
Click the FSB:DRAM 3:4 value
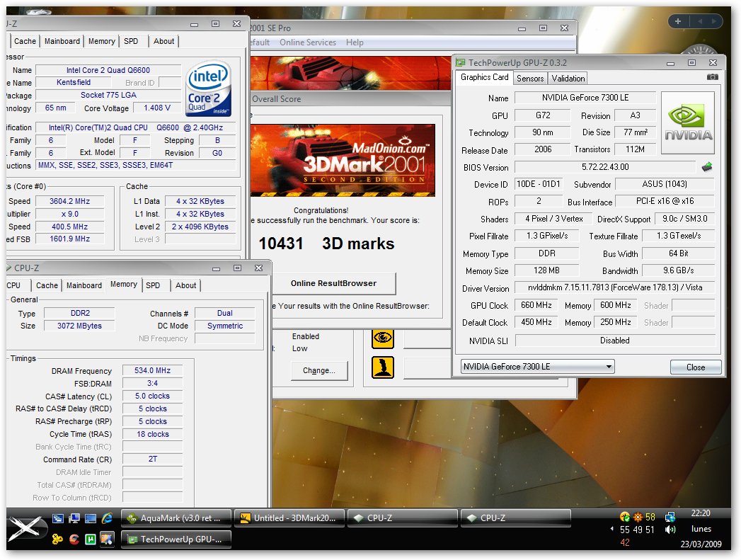152,383
